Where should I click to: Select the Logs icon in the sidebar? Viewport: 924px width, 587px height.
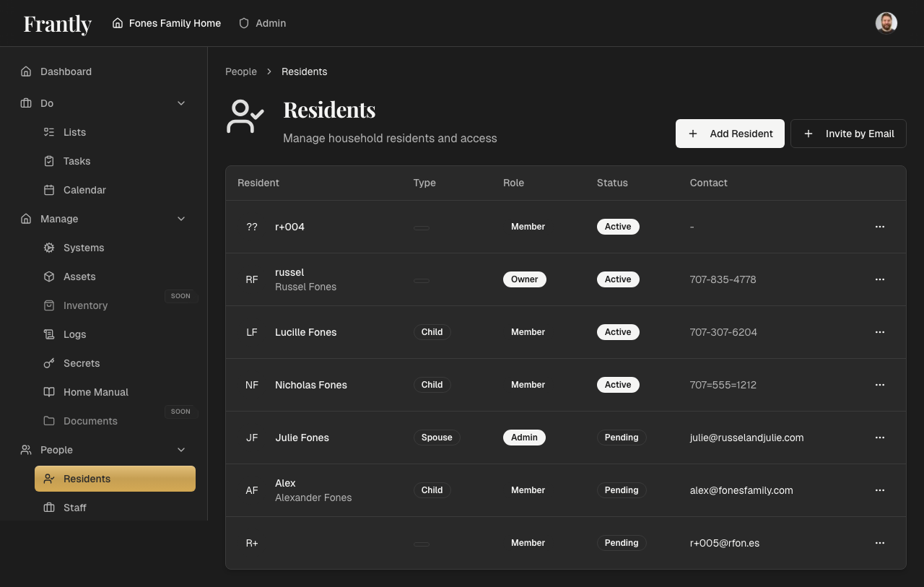(49, 334)
